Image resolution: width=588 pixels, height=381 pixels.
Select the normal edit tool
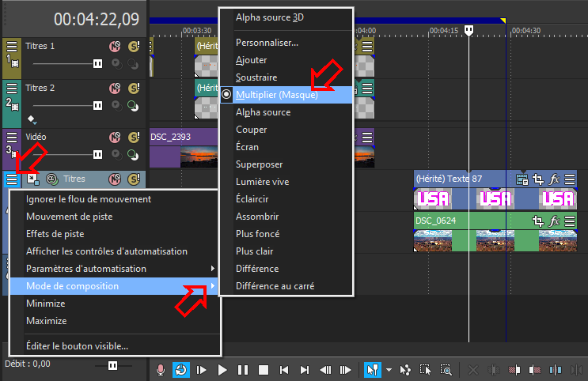pos(373,370)
